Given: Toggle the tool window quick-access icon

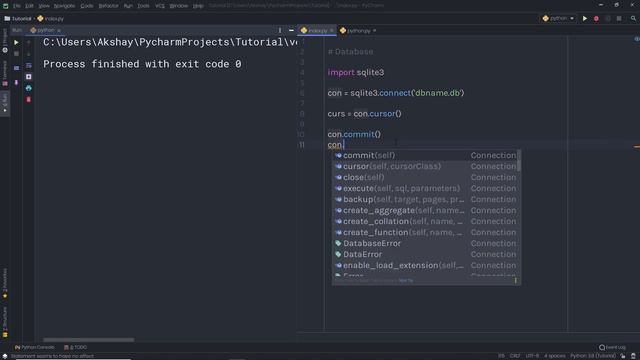Looking at the screenshot, I should click(5, 356).
